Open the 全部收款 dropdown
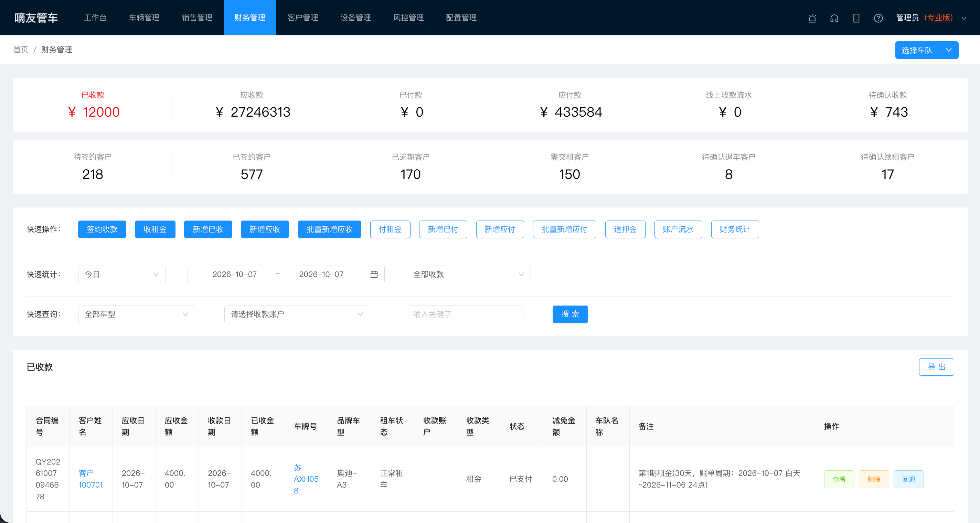 click(469, 274)
